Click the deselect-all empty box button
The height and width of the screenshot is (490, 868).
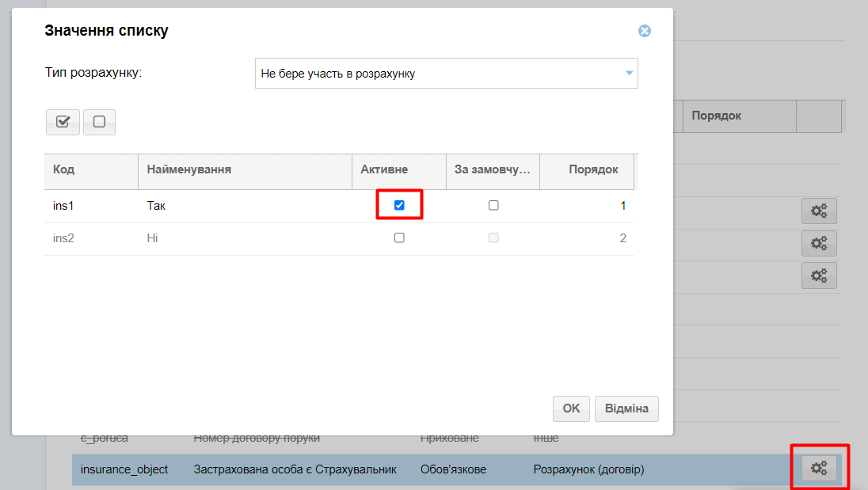(x=99, y=122)
